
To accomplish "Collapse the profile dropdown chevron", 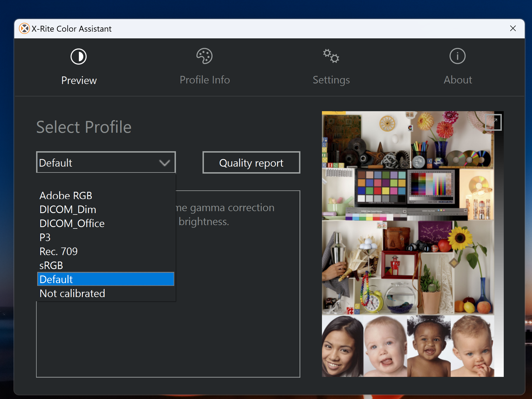I will [164, 163].
